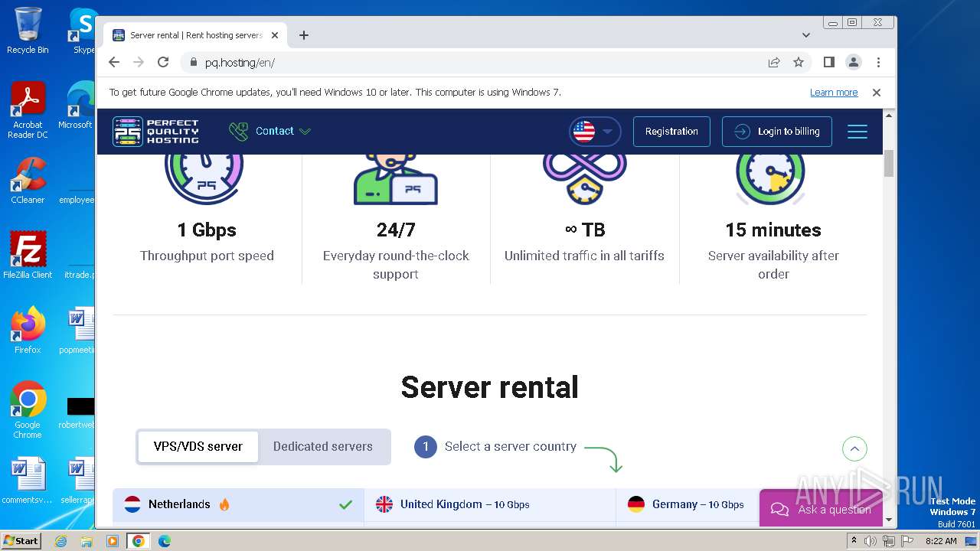Open Chrome three-dot menu
Image resolution: width=980 pixels, height=551 pixels.
click(x=878, y=62)
